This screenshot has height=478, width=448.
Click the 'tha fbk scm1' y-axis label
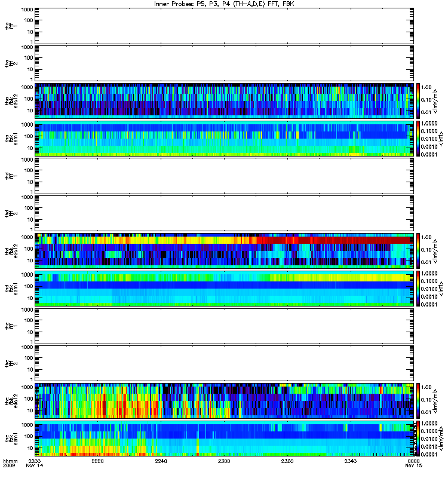(x=11, y=139)
